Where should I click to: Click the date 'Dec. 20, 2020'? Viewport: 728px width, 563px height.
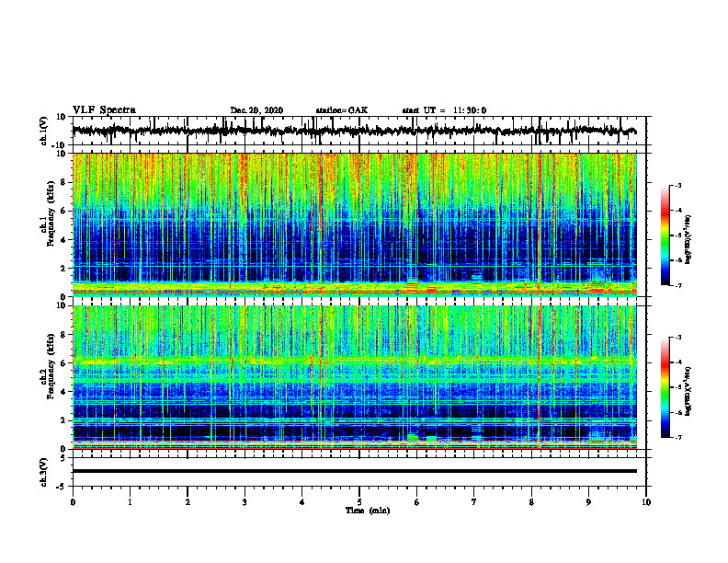click(256, 110)
